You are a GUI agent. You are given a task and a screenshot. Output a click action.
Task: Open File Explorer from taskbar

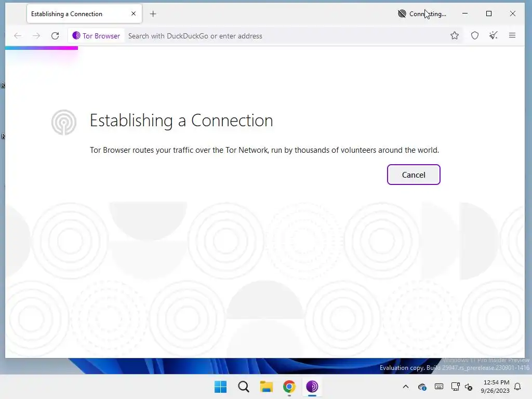(267, 387)
